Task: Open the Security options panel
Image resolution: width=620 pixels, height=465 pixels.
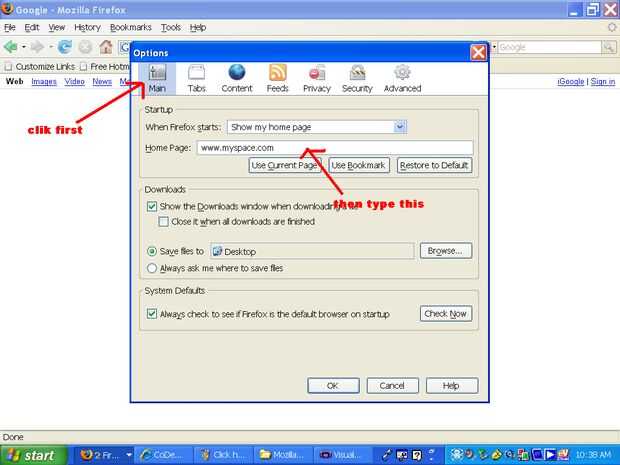Action: (357, 79)
